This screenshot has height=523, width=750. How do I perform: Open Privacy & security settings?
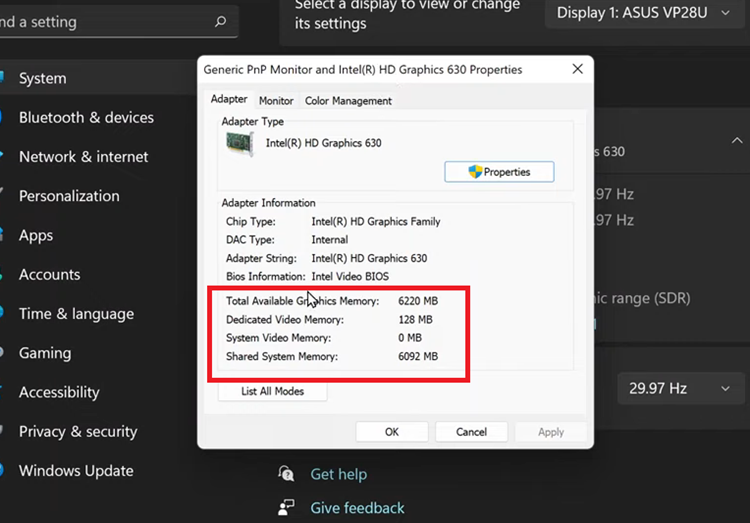pos(78,431)
